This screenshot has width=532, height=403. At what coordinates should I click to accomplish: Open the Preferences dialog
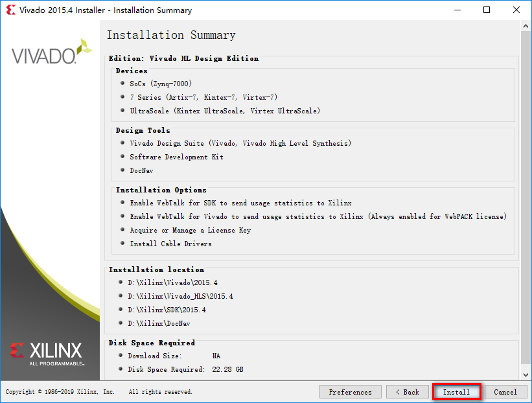350,392
